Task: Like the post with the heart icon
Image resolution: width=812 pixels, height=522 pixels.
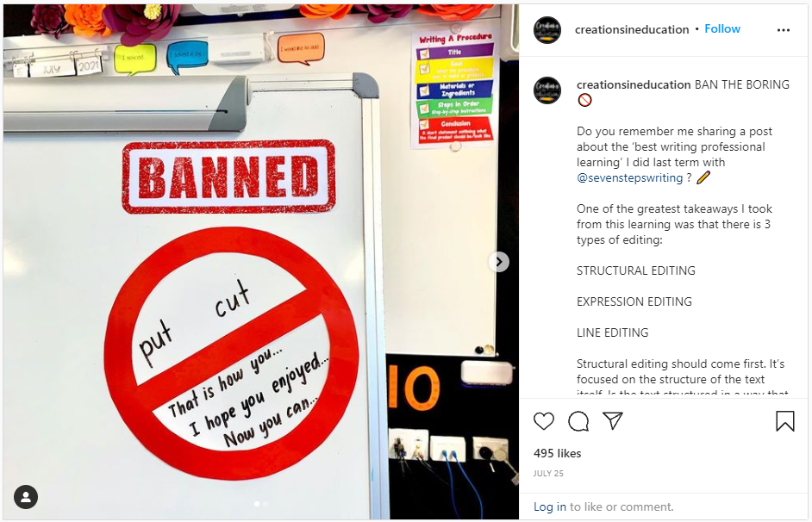Action: point(544,421)
